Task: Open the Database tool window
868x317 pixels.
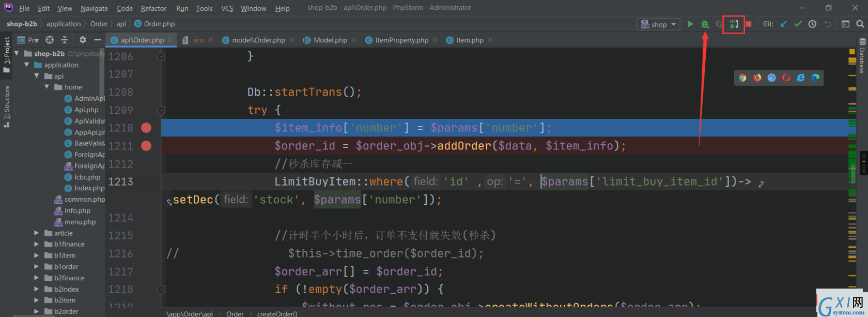Action: click(x=862, y=56)
